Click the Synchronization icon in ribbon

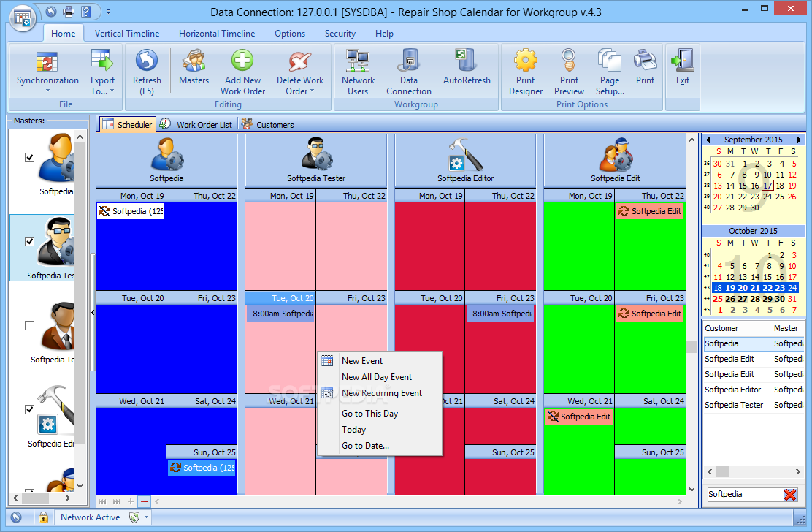pos(47,61)
